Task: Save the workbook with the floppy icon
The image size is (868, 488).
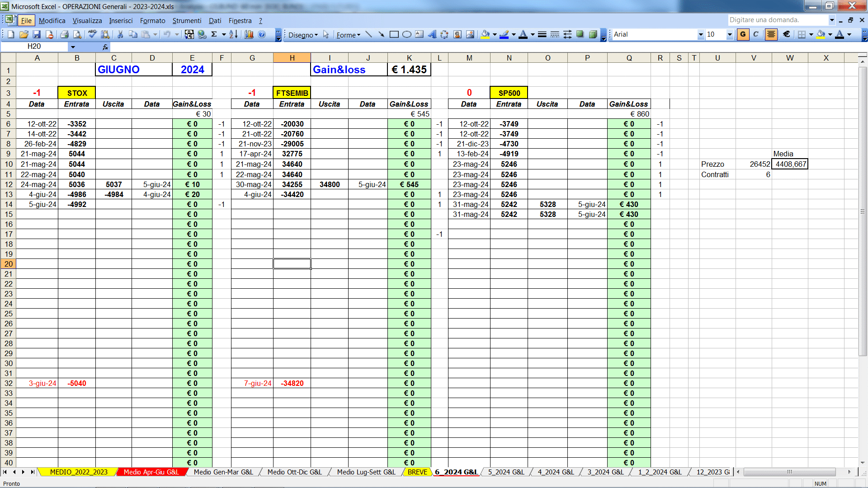Action: pos(37,34)
